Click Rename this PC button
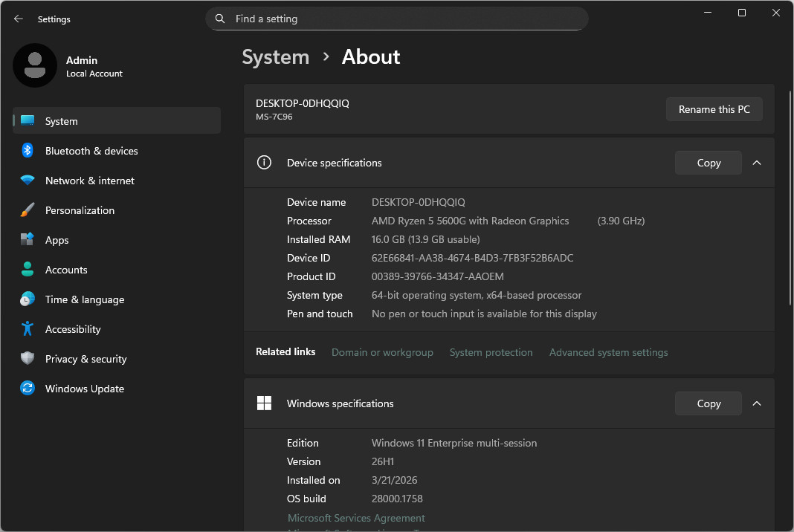The height and width of the screenshot is (532, 794). [714, 109]
